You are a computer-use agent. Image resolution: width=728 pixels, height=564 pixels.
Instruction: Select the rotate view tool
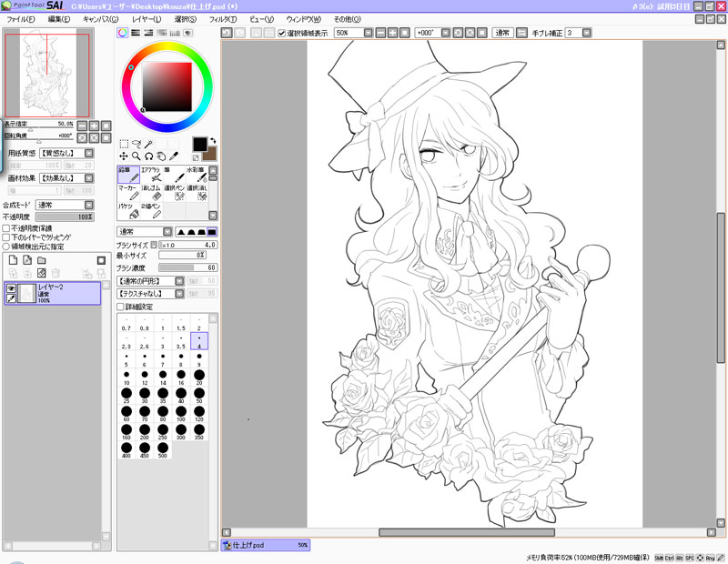tap(148, 156)
